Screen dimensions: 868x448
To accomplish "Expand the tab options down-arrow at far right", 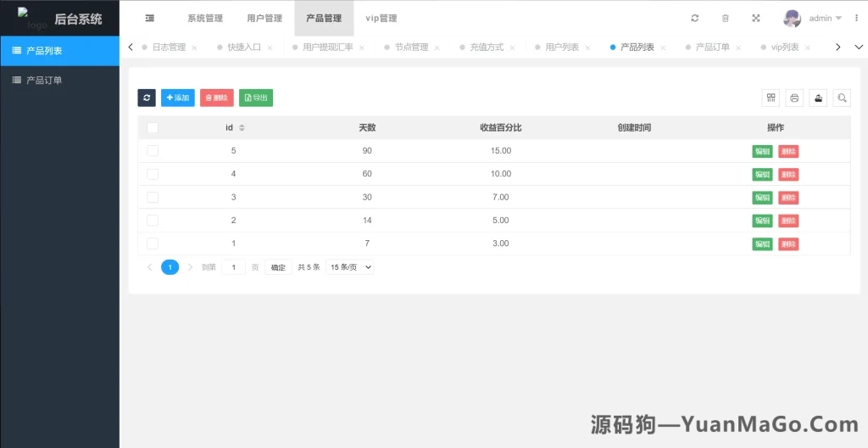I will [860, 48].
